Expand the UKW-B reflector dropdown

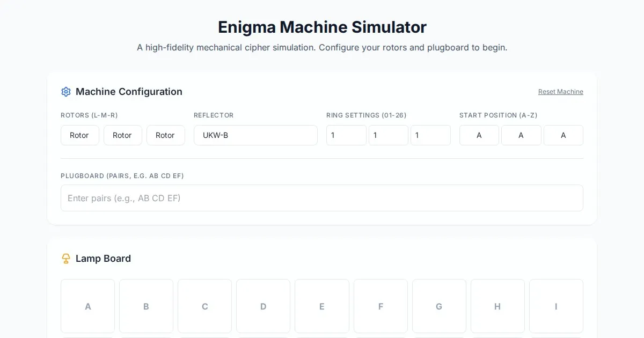(x=255, y=135)
